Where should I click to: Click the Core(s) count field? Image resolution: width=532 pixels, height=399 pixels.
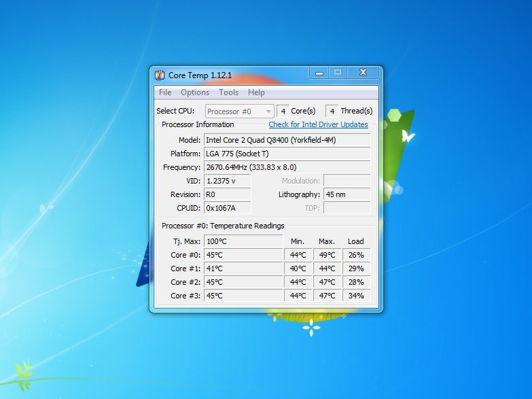(x=283, y=111)
